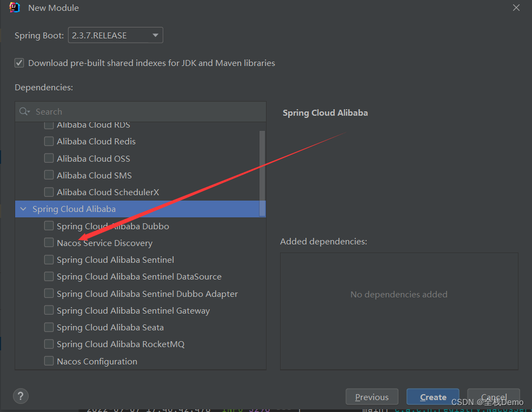This screenshot has height=412, width=532.
Task: Check the Alibaba Cloud Redis checkbox
Action: [x=49, y=141]
